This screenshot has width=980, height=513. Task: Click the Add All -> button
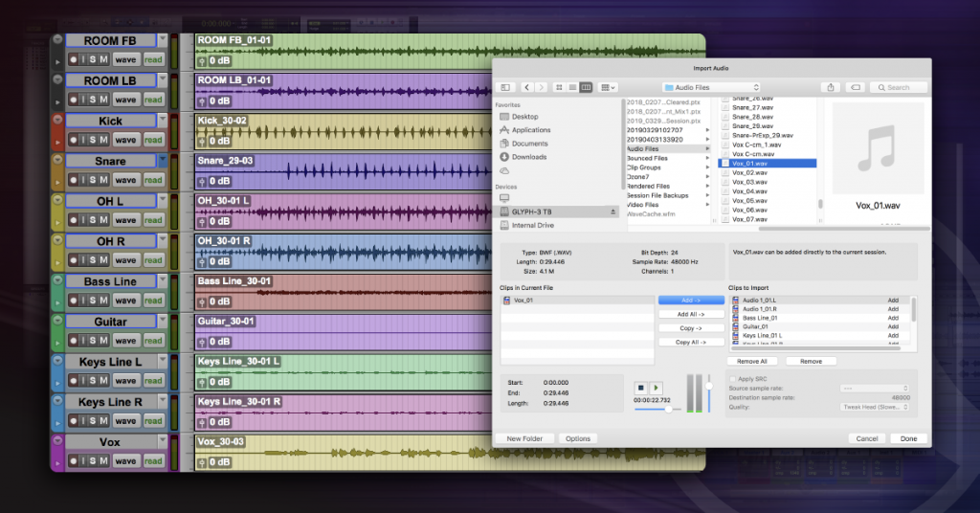coord(691,314)
